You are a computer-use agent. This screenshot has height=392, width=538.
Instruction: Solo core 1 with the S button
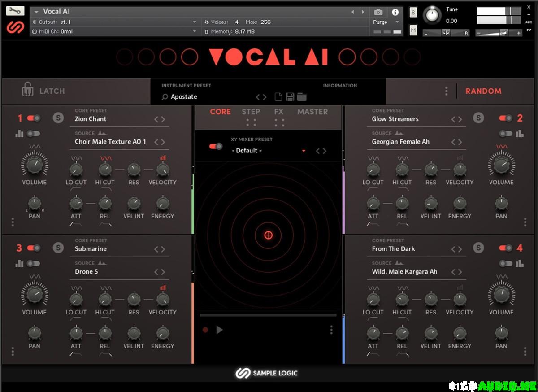(x=58, y=118)
